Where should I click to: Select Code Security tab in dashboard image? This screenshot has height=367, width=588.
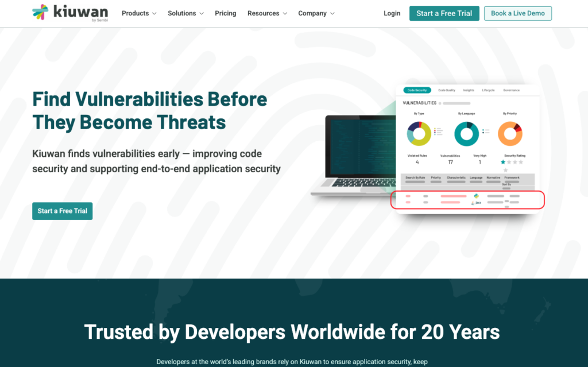417,90
